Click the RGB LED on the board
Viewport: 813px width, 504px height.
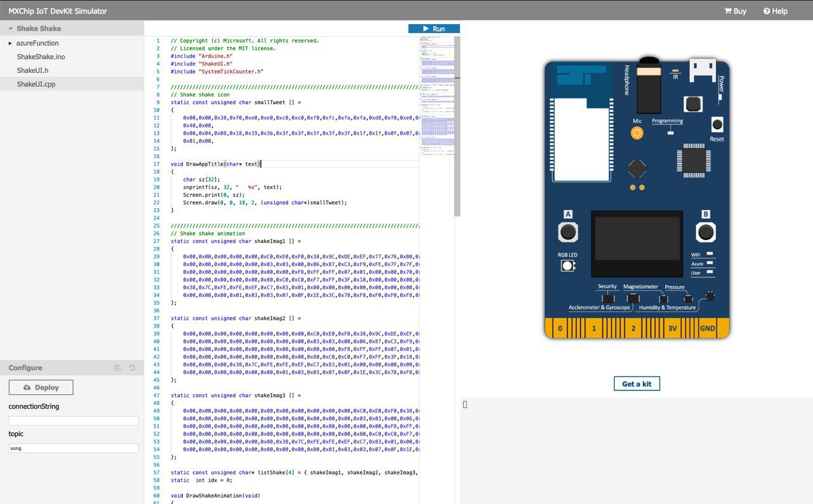[567, 265]
